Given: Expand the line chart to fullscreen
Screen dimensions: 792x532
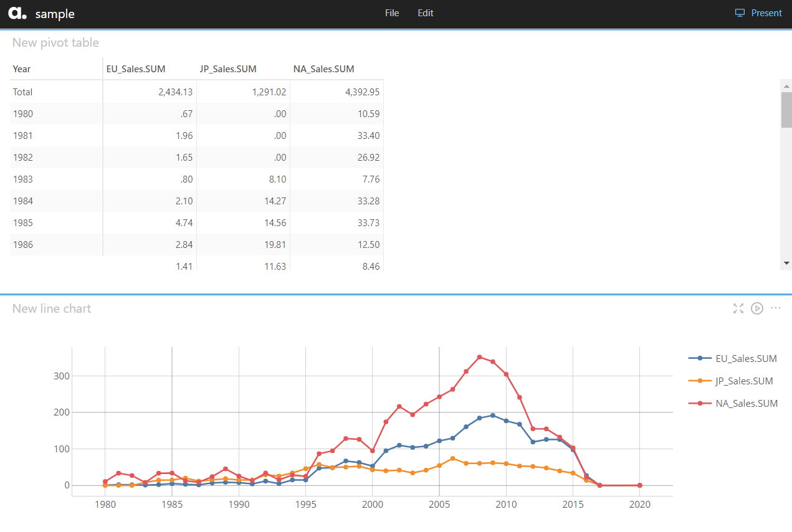Looking at the screenshot, I should coord(738,308).
